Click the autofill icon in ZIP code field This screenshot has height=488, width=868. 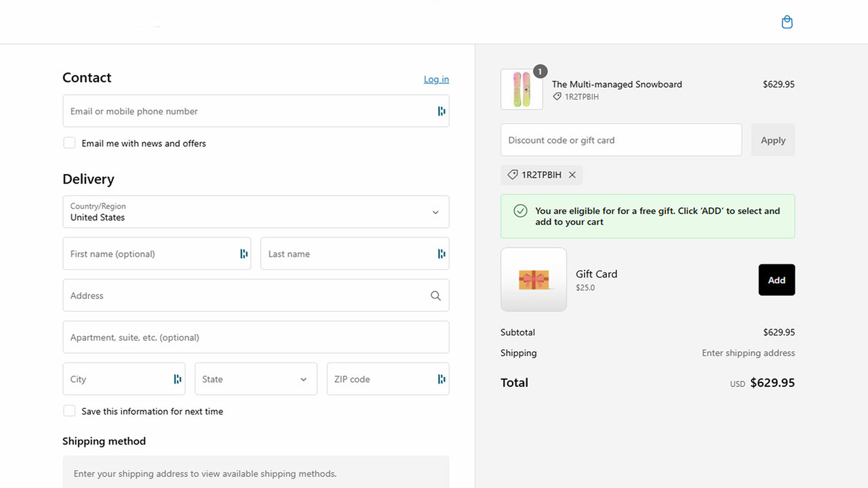(x=441, y=380)
